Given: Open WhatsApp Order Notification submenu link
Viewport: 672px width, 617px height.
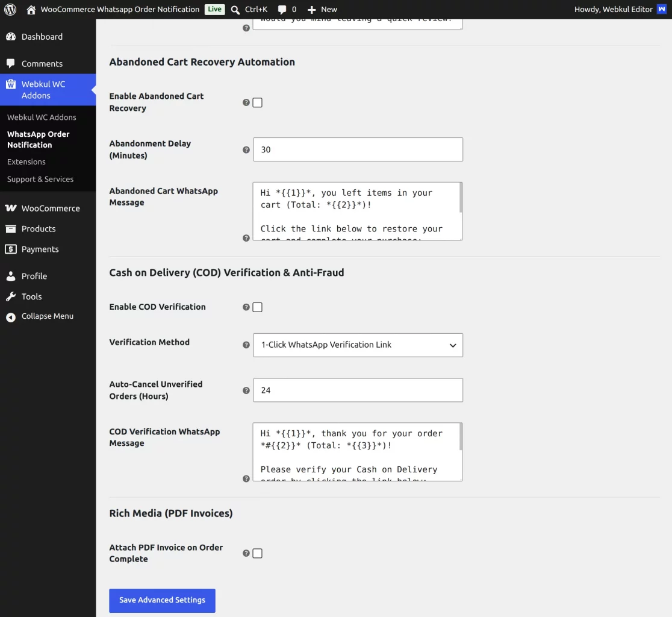Looking at the screenshot, I should click(38, 139).
